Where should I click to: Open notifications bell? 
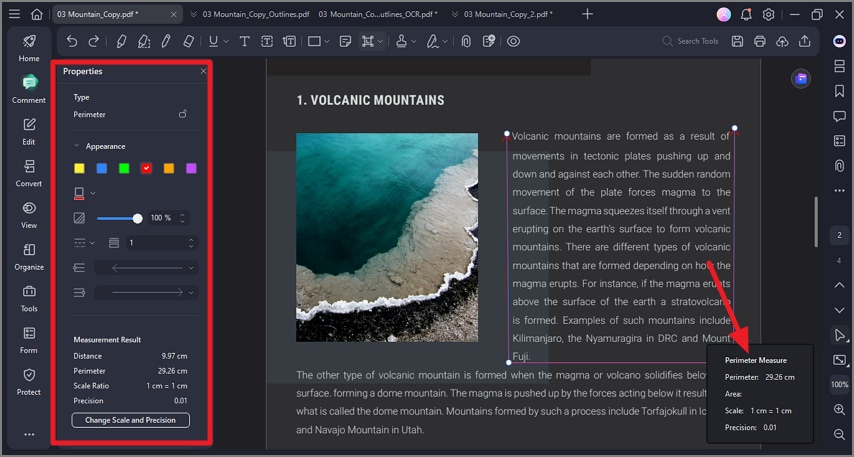click(746, 15)
